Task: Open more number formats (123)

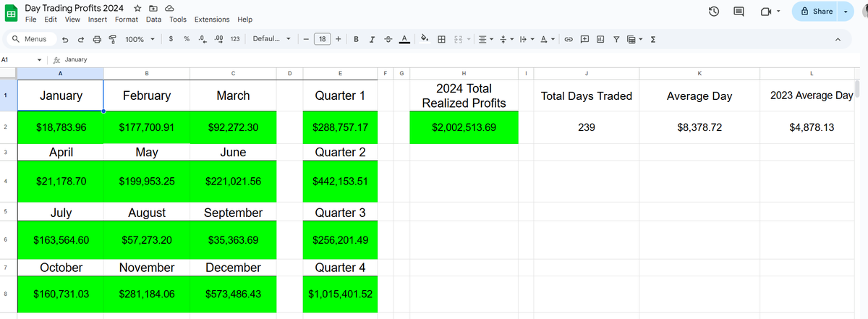Action: (x=234, y=39)
